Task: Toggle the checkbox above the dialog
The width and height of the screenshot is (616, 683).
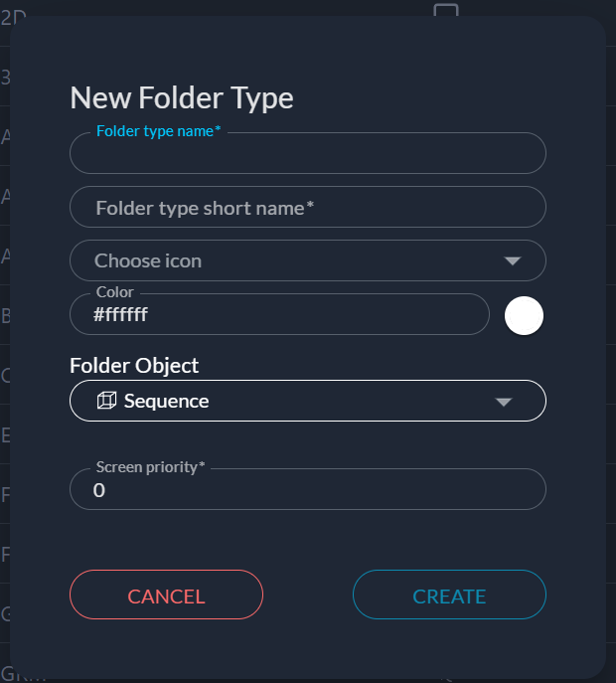Action: (446, 10)
